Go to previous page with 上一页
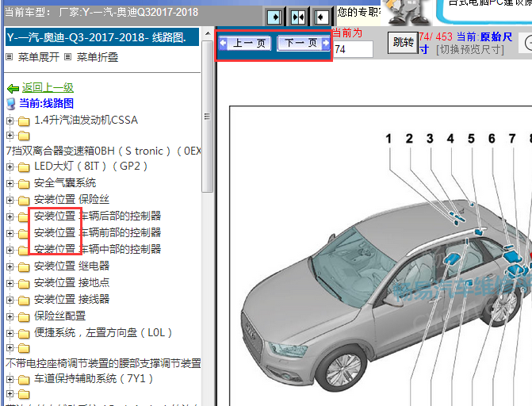Image resolution: width=532 pixels, height=406 pixels. pos(245,43)
